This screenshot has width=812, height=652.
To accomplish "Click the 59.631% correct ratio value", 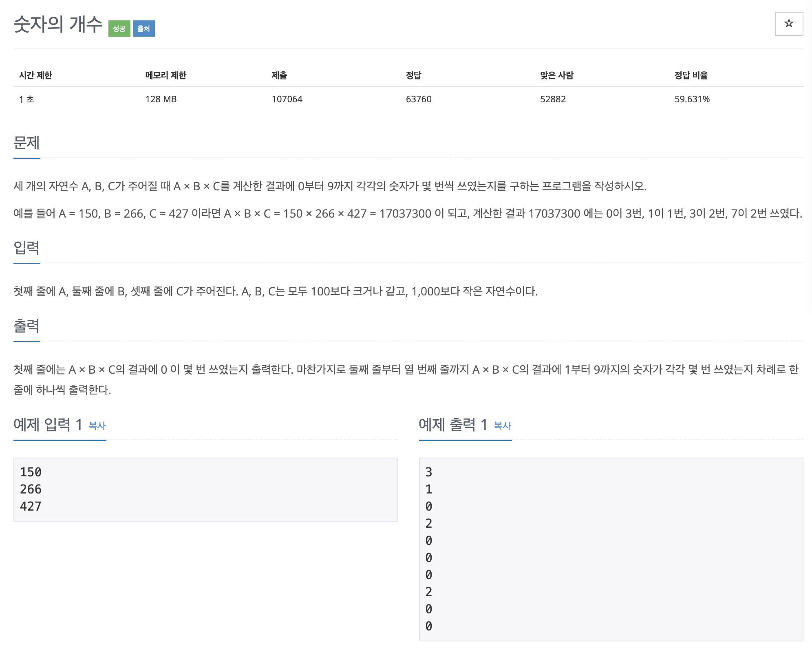I will (x=692, y=99).
